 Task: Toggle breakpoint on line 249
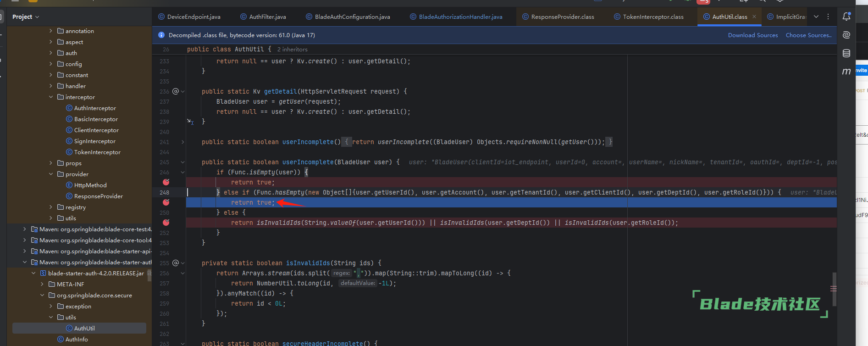point(166,202)
